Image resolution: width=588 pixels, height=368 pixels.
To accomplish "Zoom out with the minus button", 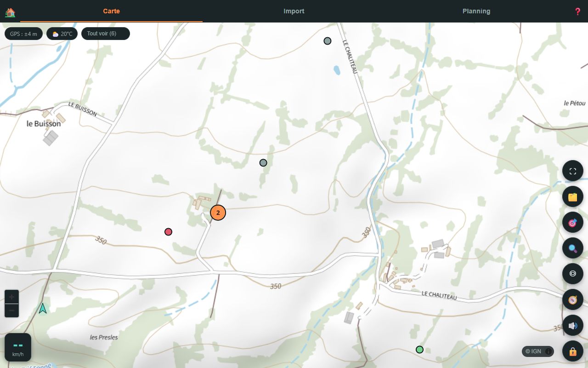I will tap(12, 310).
